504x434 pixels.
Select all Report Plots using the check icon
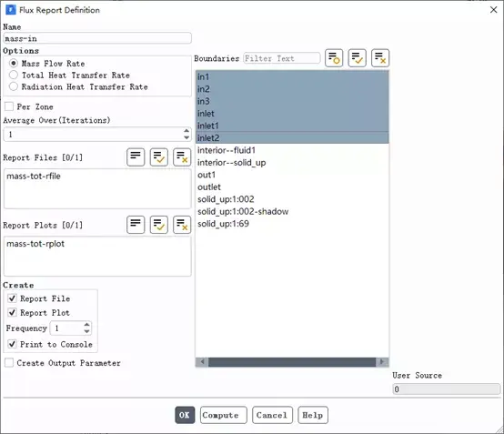(x=158, y=225)
